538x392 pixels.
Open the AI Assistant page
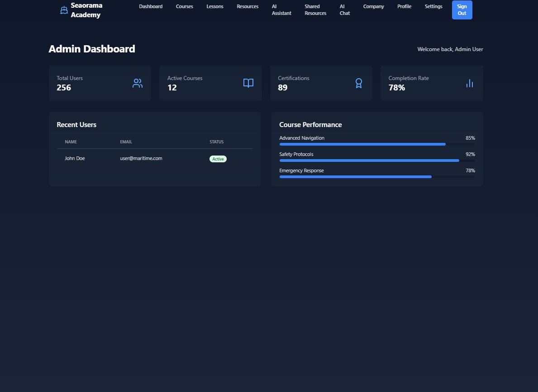click(x=281, y=10)
